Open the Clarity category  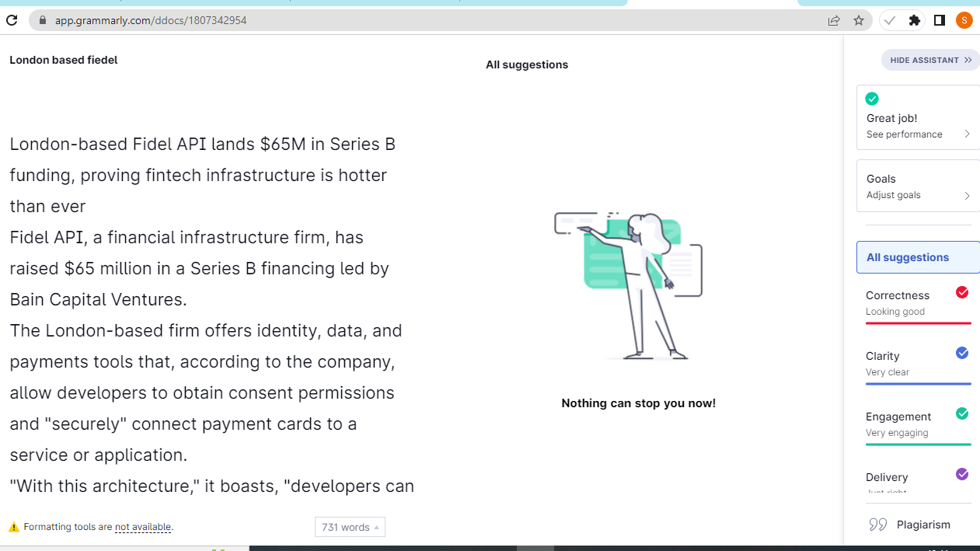918,364
